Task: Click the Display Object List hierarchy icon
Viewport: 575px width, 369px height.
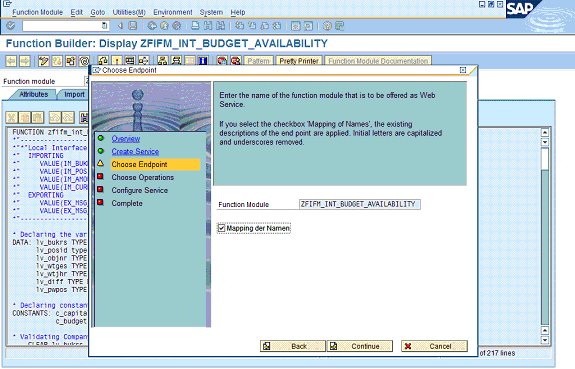Action: point(162,61)
